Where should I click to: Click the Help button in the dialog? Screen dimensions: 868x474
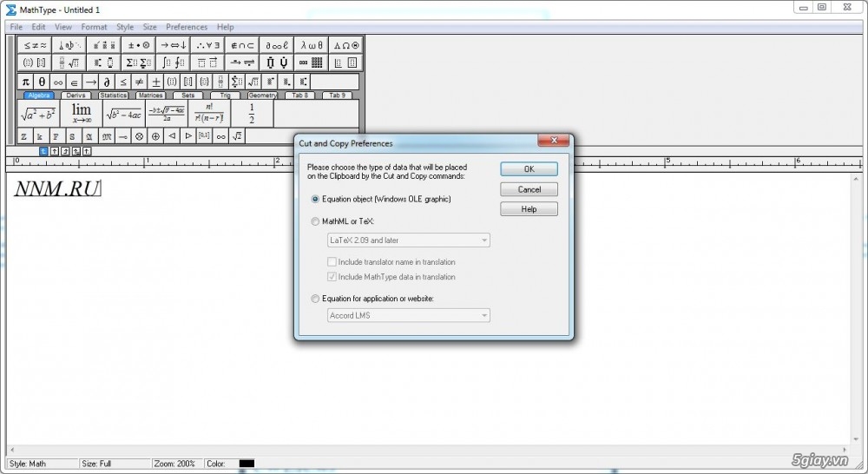[x=529, y=209]
